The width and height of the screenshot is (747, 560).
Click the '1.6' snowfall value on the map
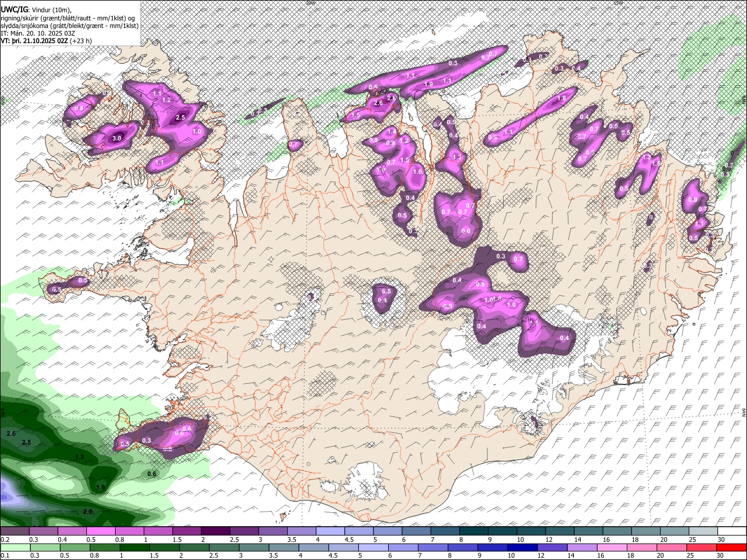[x=417, y=171]
